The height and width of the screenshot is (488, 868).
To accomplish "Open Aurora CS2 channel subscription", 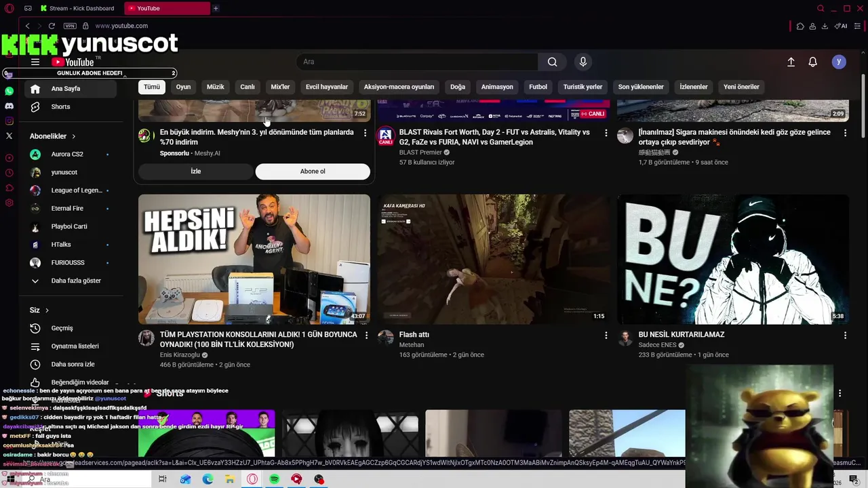I will tap(71, 155).
